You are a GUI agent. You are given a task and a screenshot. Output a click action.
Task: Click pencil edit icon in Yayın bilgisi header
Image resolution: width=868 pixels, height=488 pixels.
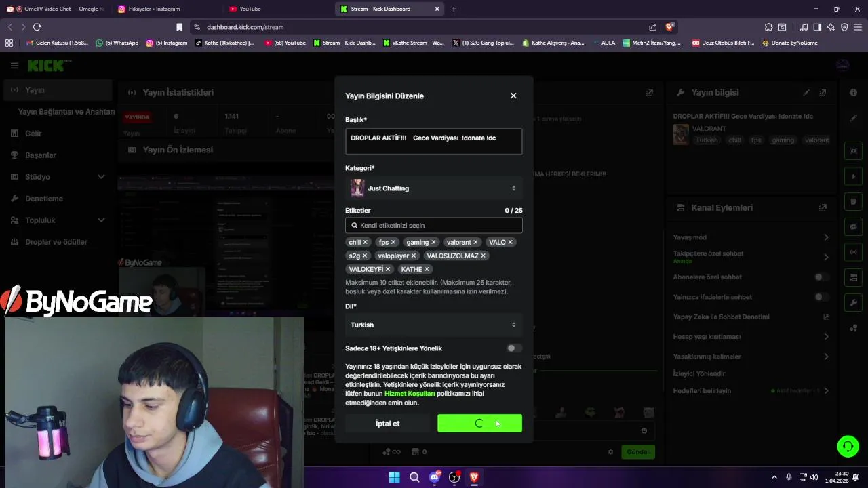point(806,92)
